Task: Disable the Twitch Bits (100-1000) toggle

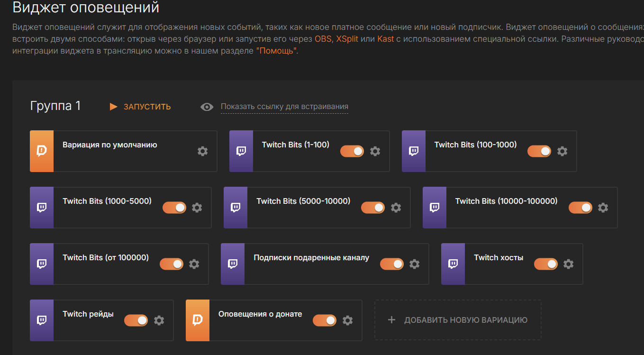Action: [x=539, y=151]
